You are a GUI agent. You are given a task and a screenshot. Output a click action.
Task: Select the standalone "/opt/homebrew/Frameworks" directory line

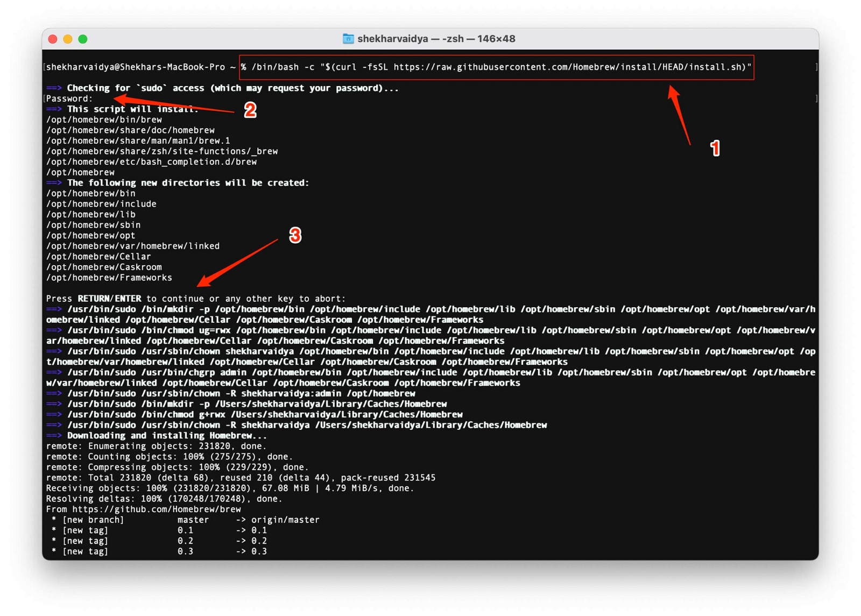coord(109,278)
